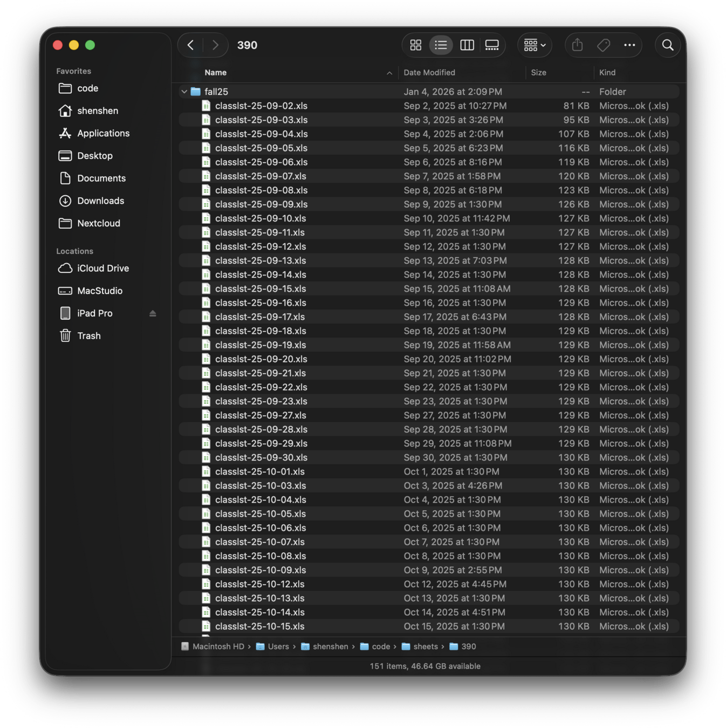Click date Oct 14, 2025 at 4:51 PM

click(454, 612)
